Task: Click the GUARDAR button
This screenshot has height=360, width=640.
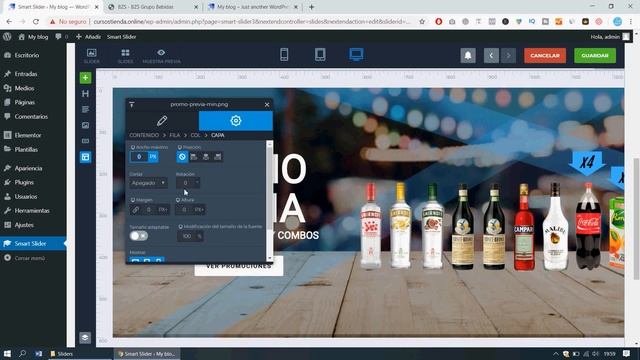Action: [595, 56]
